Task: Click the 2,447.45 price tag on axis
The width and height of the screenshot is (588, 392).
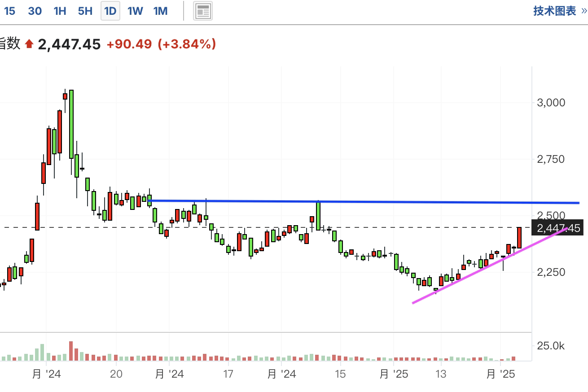Action: coord(557,228)
